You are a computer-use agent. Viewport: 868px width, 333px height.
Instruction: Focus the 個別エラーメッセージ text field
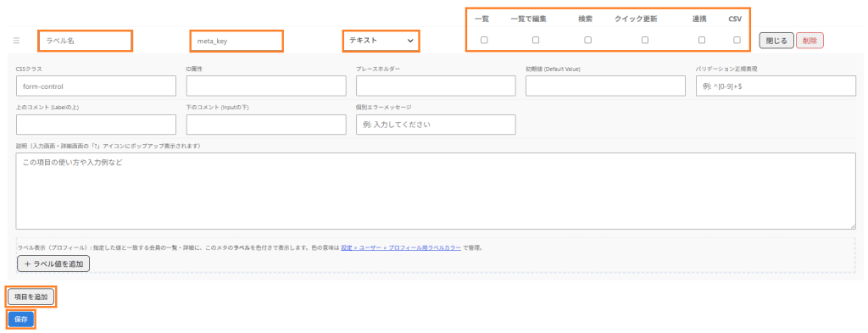point(436,125)
